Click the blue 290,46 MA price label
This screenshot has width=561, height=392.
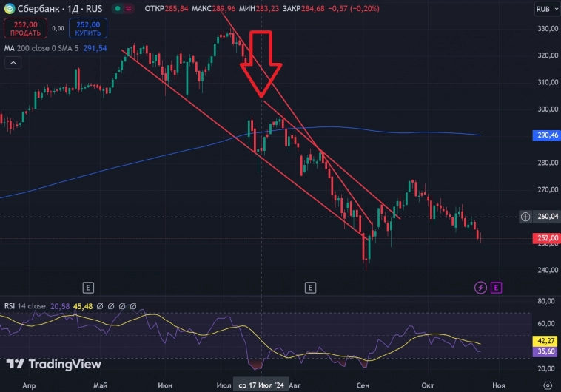[546, 136]
